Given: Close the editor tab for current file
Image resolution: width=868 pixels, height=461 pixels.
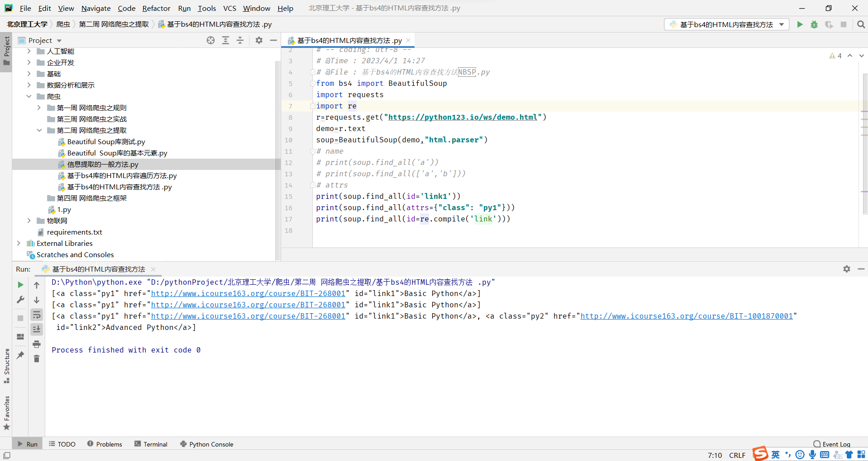Looking at the screenshot, I should pos(408,40).
